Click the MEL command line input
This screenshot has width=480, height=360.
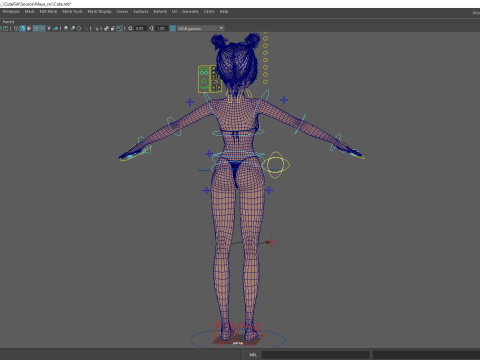click(x=315, y=355)
